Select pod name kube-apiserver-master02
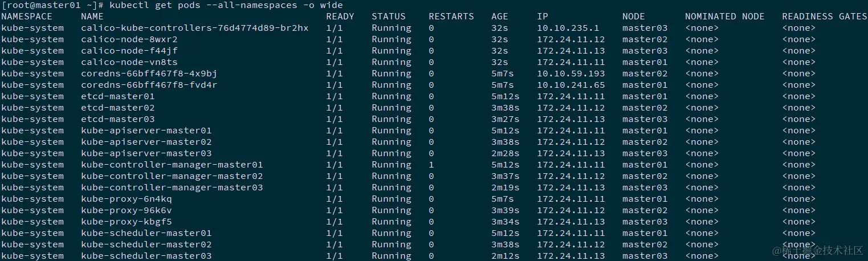 [146, 142]
